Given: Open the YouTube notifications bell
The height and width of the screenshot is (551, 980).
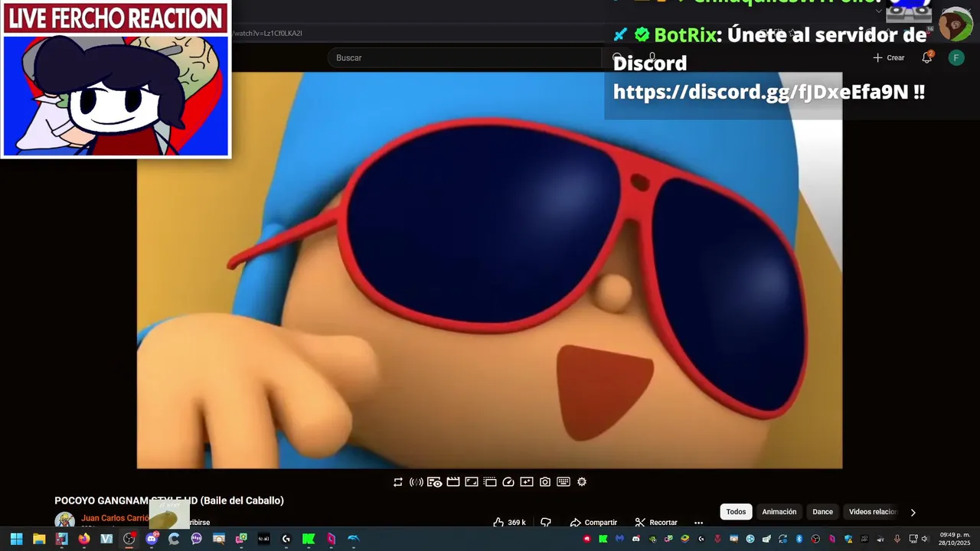Looking at the screenshot, I should click(x=927, y=57).
